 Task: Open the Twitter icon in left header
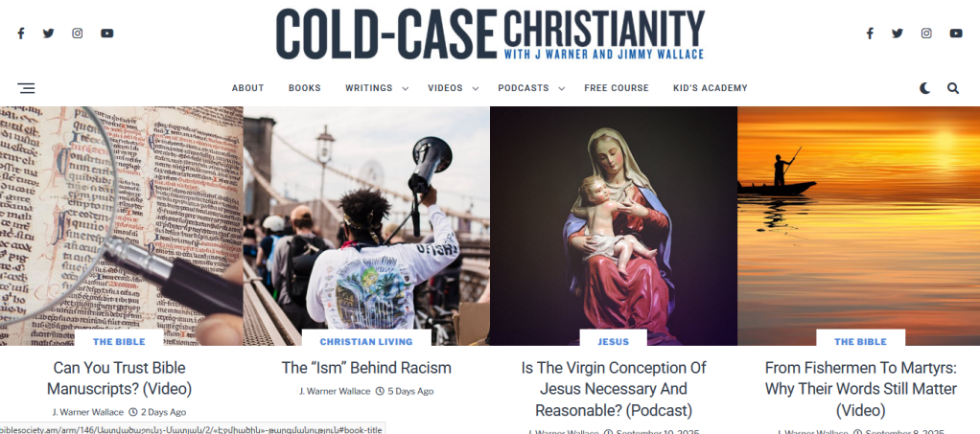coord(48,34)
